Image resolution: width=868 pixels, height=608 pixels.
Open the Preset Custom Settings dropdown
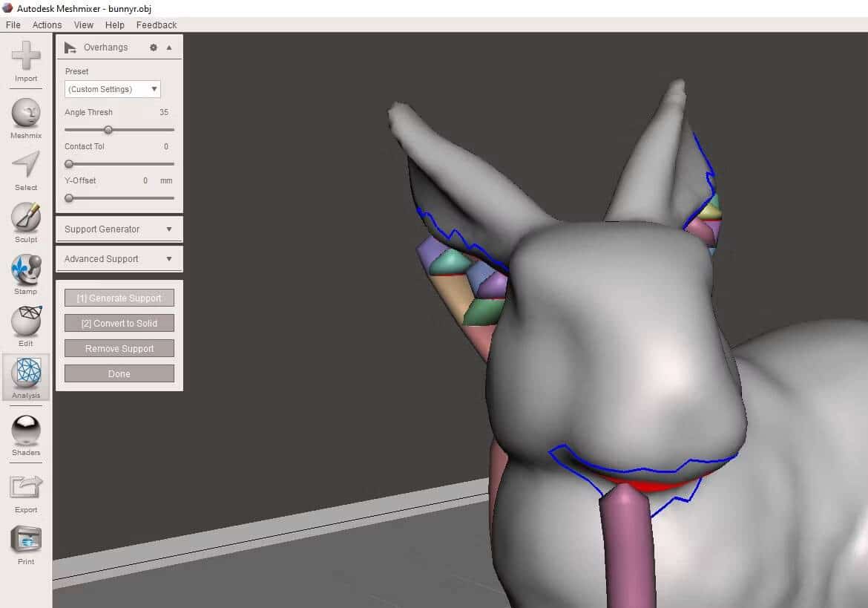[112, 89]
